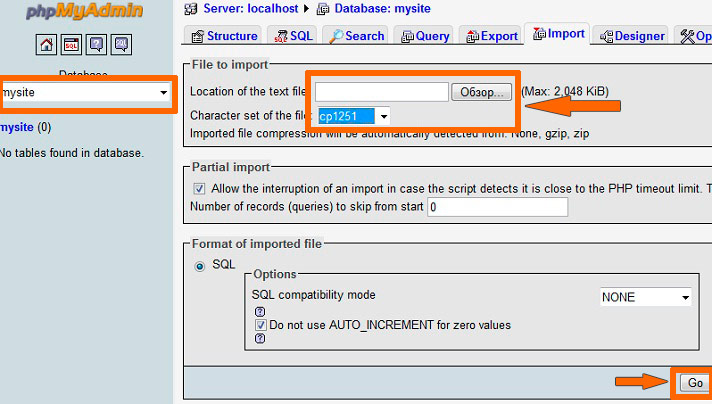Image resolution: width=712 pixels, height=404 pixels.
Task: Switch to the Structure tab
Action: click(x=224, y=36)
